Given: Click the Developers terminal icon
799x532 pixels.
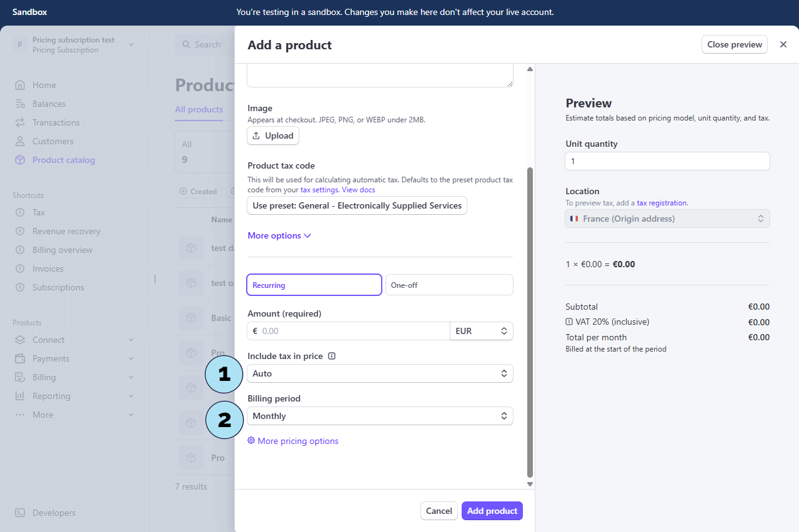Looking at the screenshot, I should click(x=20, y=513).
